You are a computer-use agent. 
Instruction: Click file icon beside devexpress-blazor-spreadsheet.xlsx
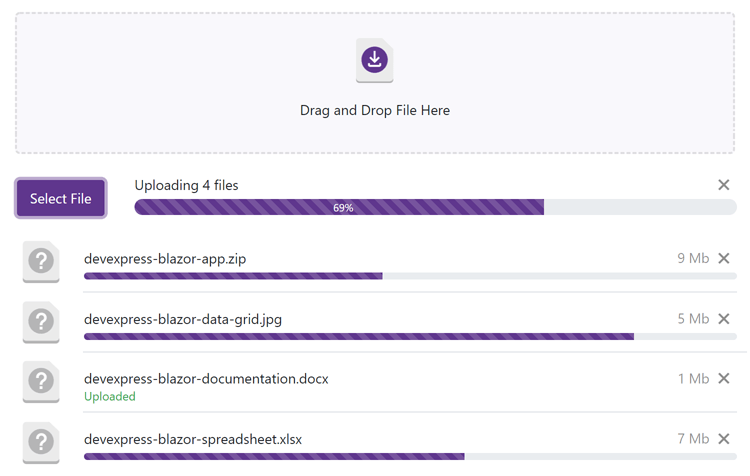click(x=41, y=442)
